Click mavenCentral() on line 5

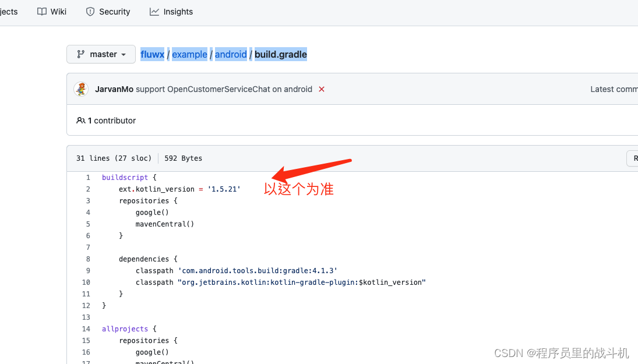(x=165, y=224)
